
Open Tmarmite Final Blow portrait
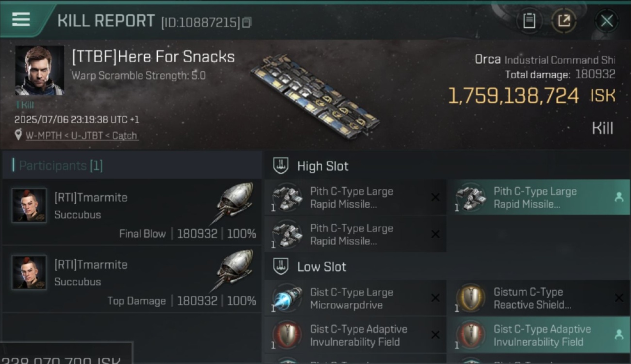click(29, 206)
